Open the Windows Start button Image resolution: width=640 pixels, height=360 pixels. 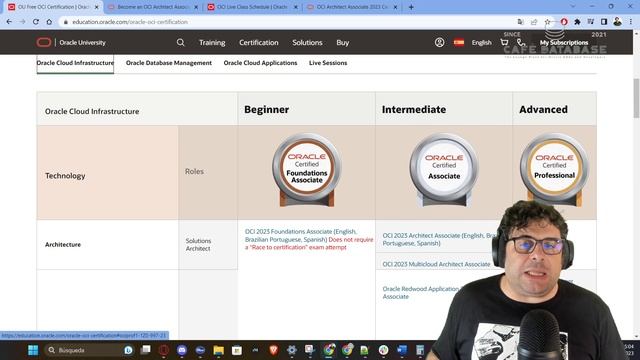coord(33,350)
